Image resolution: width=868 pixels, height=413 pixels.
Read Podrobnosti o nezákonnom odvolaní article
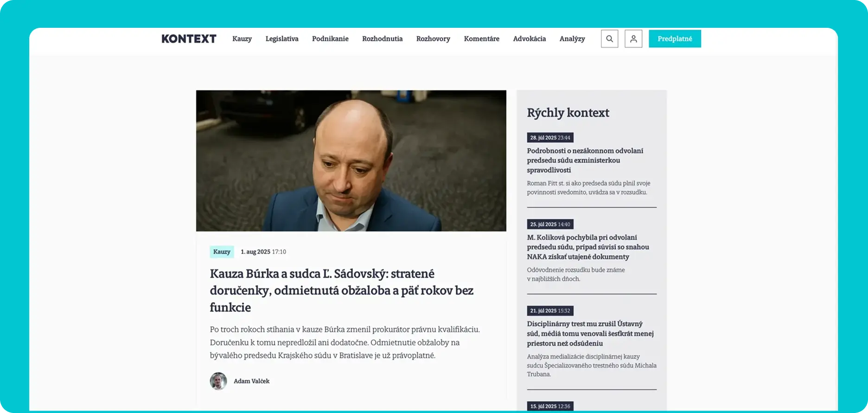tap(585, 160)
